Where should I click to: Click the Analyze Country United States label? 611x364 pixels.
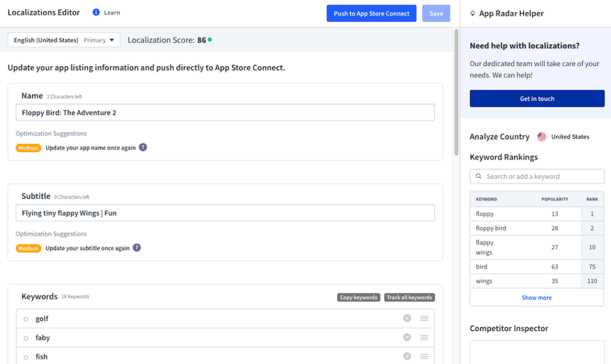tap(570, 137)
